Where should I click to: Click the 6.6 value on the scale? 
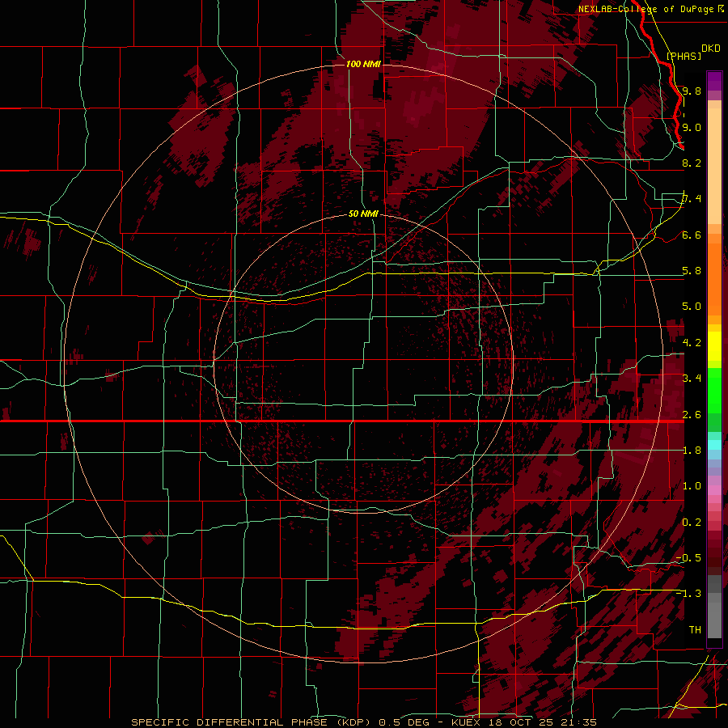pos(692,235)
